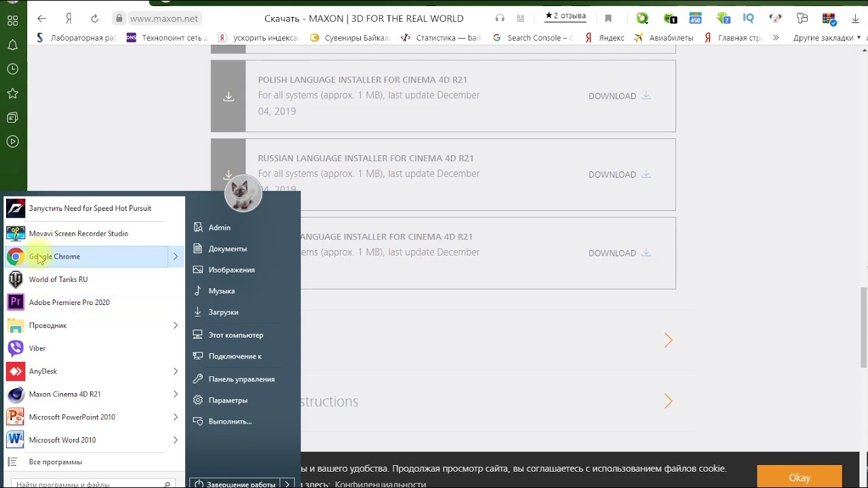Open Загрузки folder
The height and width of the screenshot is (488, 868).
223,312
